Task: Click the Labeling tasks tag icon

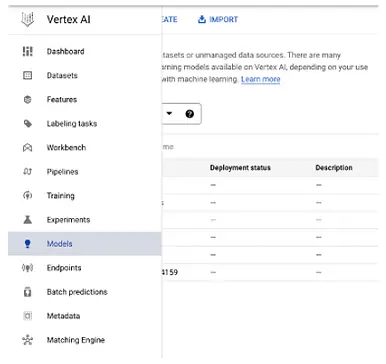Action: click(28, 124)
